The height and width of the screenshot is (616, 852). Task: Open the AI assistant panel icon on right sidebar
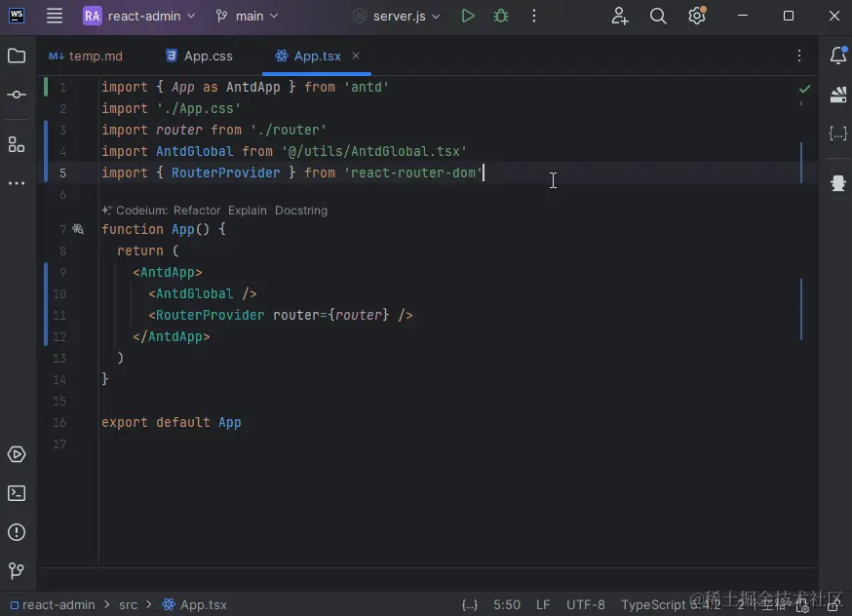[x=838, y=95]
